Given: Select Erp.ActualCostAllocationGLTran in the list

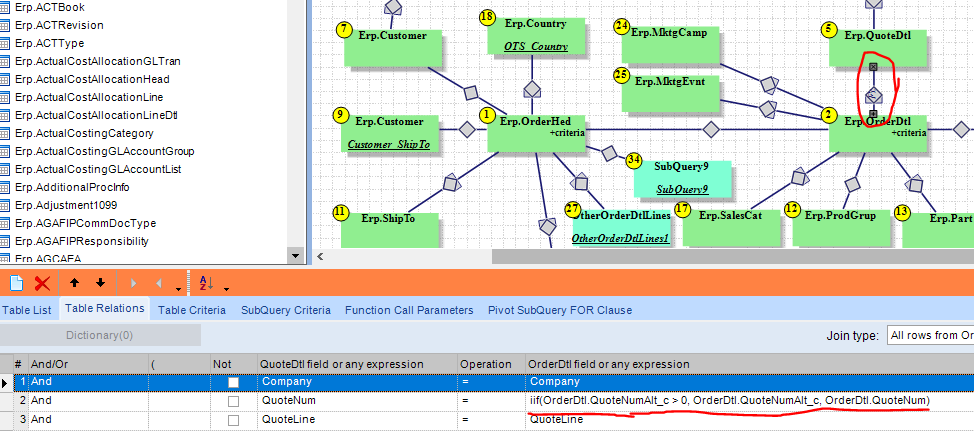Looking at the screenshot, I should click(x=98, y=62).
